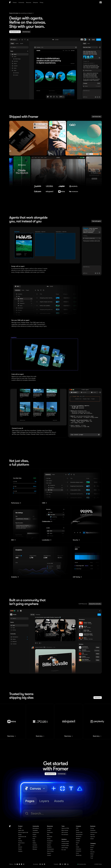Viewport: 111px width, 868px height.
Task: Select the large Frame tool icon in the bottom Canvas toolbar
Action: click(62, 788)
